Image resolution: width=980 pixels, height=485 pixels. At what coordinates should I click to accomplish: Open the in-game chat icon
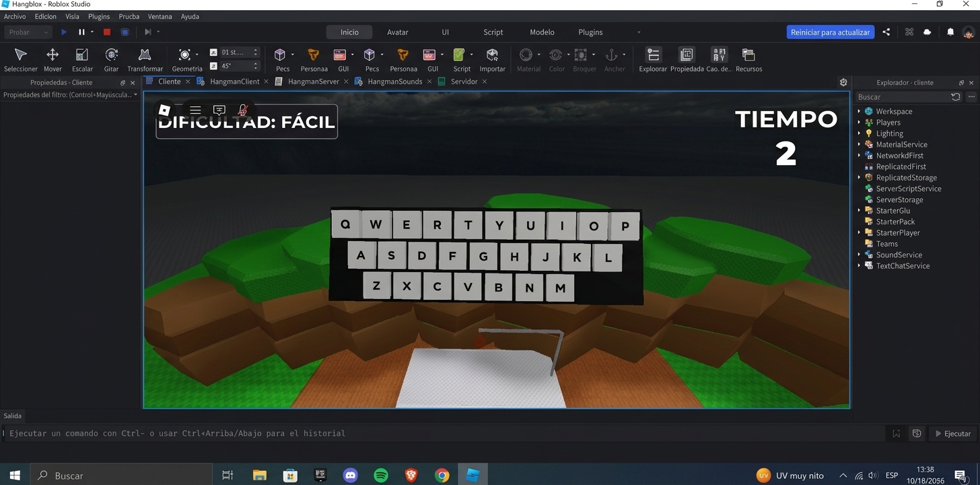tap(219, 110)
